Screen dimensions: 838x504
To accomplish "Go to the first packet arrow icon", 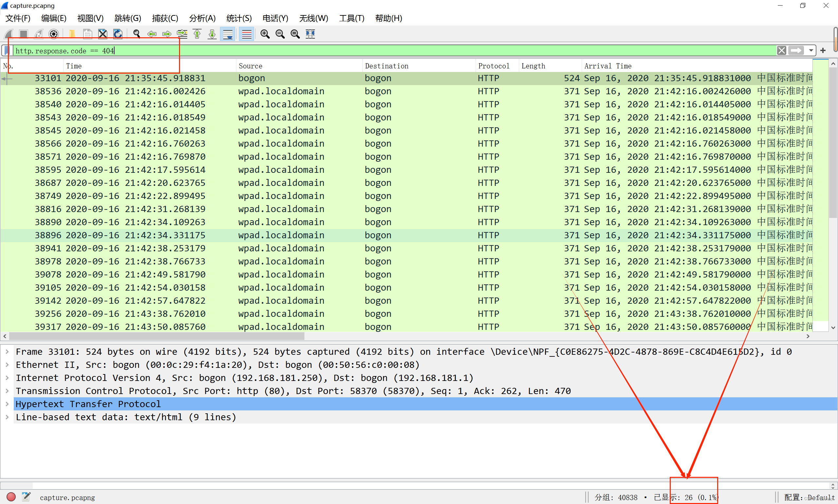I will pyautogui.click(x=197, y=34).
